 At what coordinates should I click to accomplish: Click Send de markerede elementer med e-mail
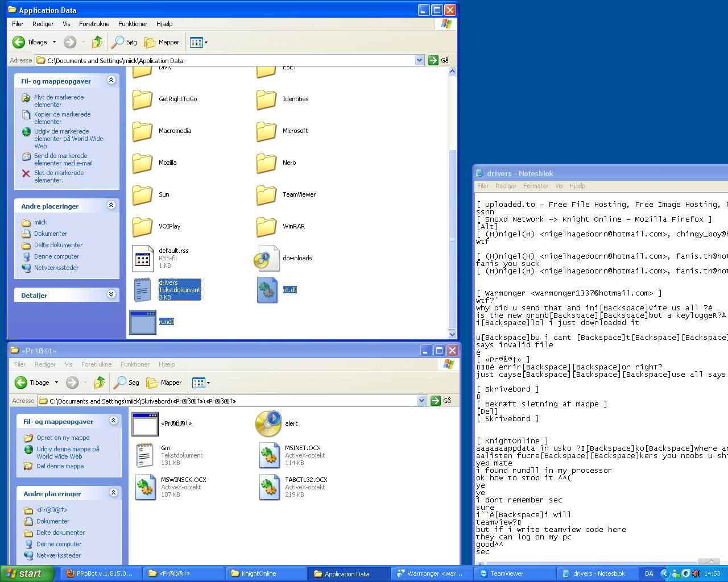pyautogui.click(x=63, y=159)
